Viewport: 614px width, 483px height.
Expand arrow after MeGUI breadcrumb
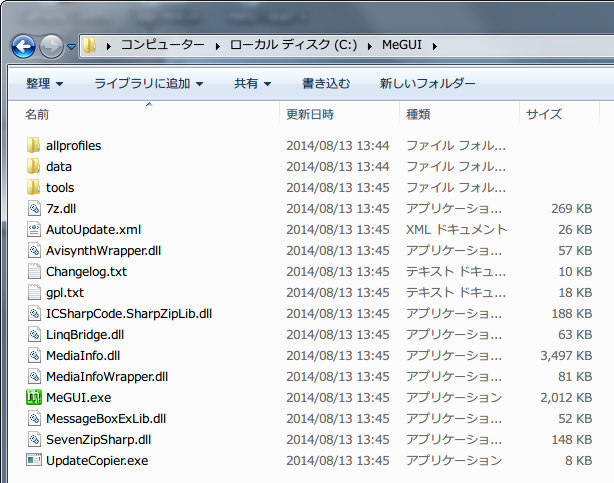pos(435,46)
